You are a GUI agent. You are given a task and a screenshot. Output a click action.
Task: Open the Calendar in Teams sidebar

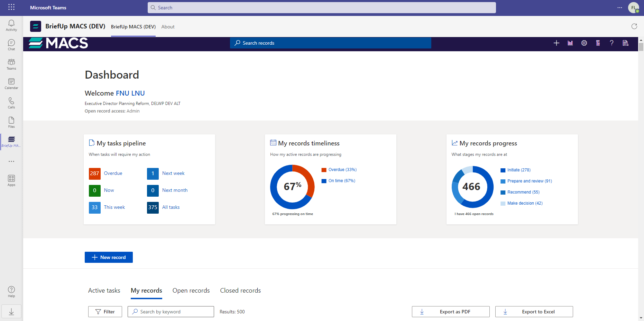tap(11, 83)
